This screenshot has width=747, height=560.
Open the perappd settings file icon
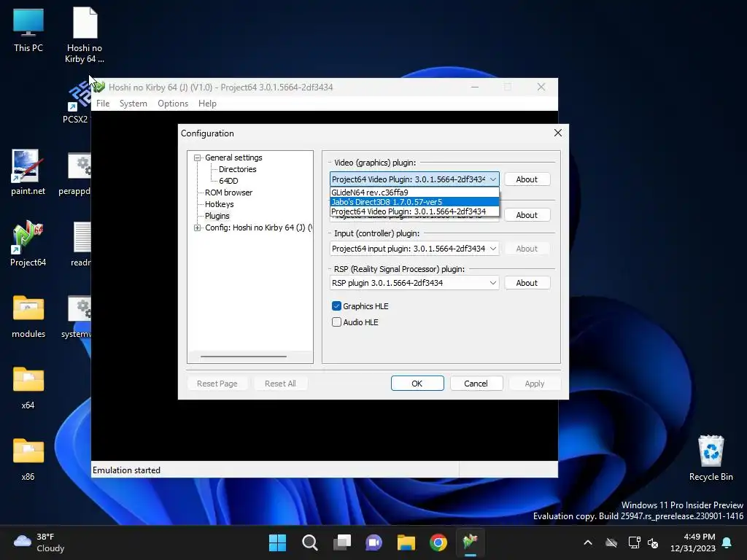pyautogui.click(x=75, y=174)
